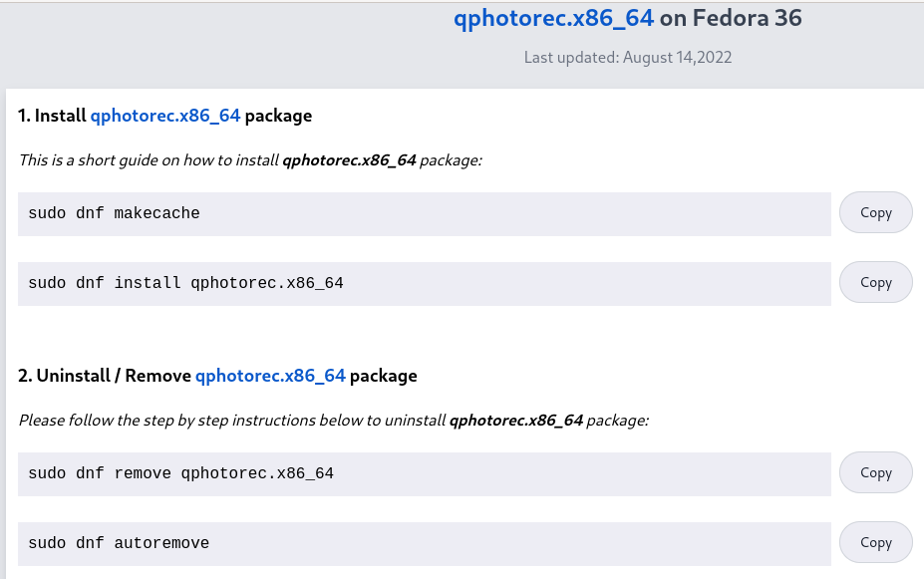Viewport: 924px width, 579px height.
Task: Click bold qphotorec.x86_64 in the install guide sentence
Action: click(350, 160)
